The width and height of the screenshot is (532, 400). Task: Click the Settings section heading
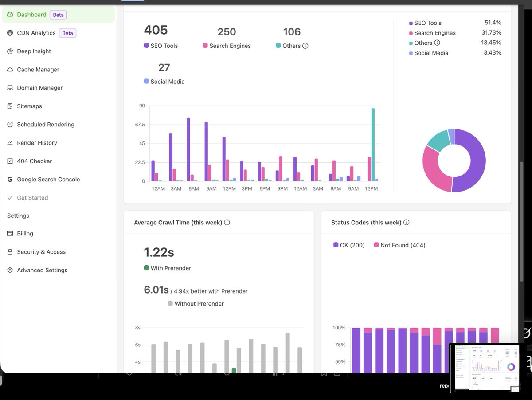18,216
